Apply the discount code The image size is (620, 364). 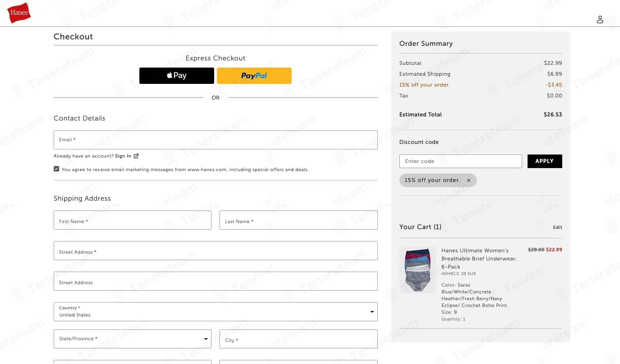coord(545,161)
